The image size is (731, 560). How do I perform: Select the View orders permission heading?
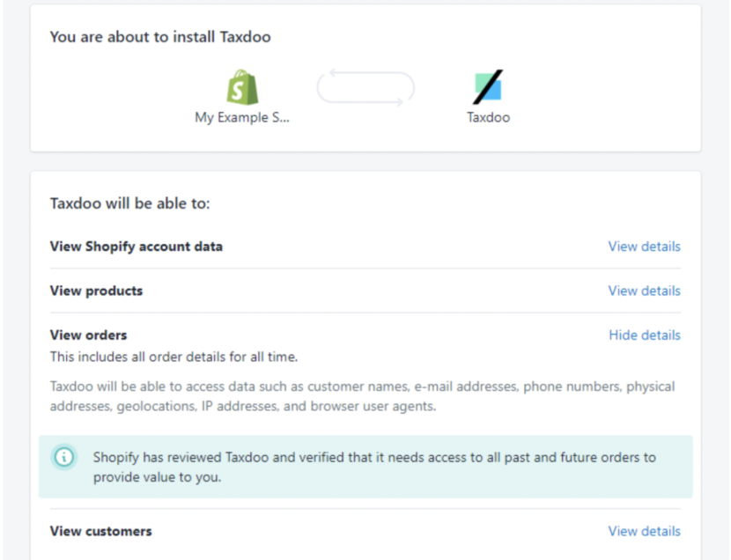tap(89, 335)
